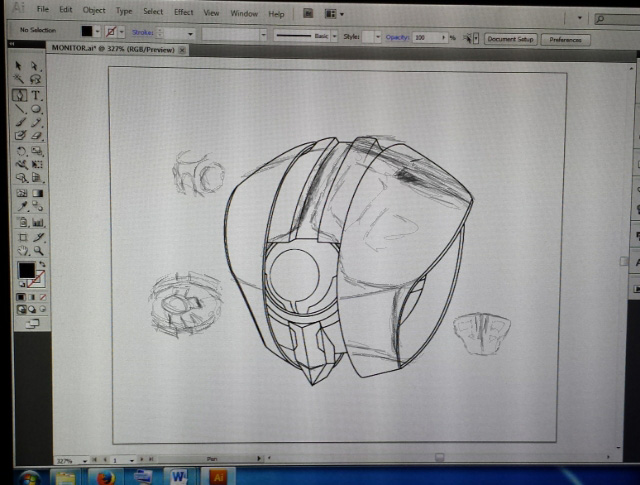Go to next artboard in status bar
Image resolution: width=640 pixels, height=485 pixels.
tap(142, 459)
